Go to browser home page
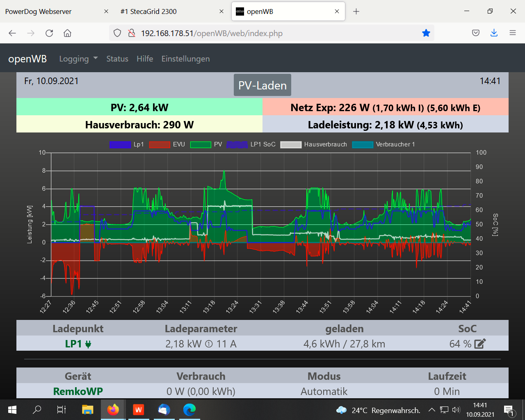Screen dimensions: 525x420 [x=68, y=33]
